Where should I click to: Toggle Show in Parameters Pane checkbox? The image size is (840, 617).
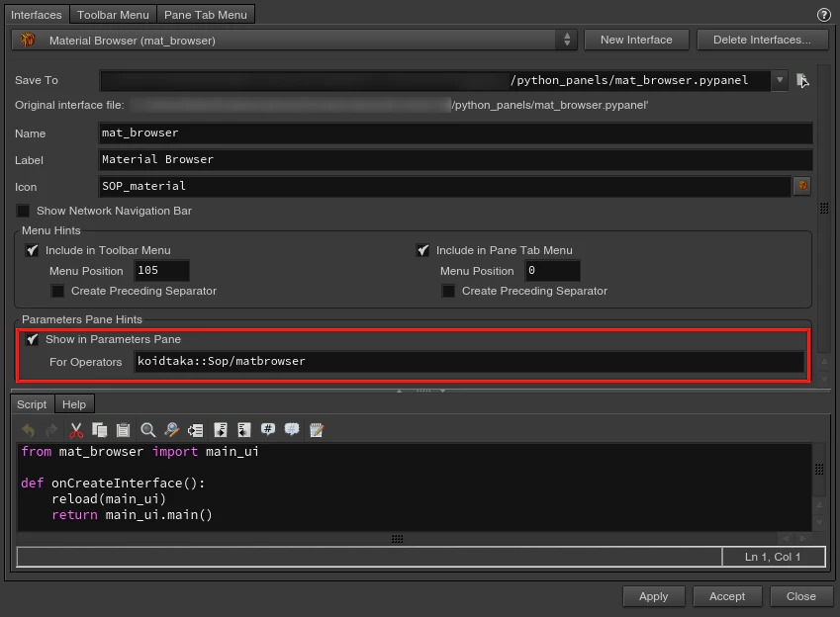coord(32,339)
